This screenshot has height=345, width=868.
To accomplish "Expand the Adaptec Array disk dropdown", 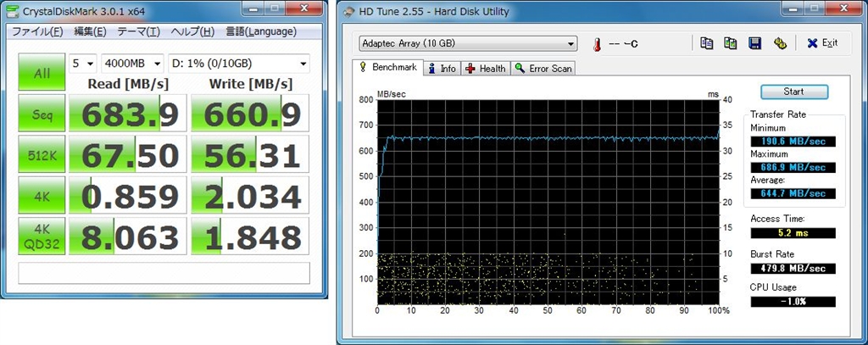I will pos(467,43).
